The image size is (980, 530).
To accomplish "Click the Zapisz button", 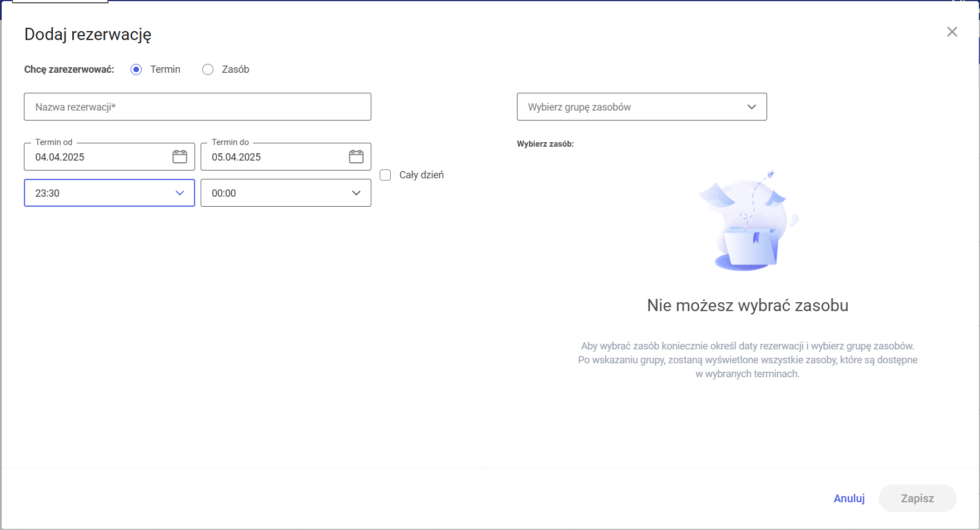I will 918,498.
